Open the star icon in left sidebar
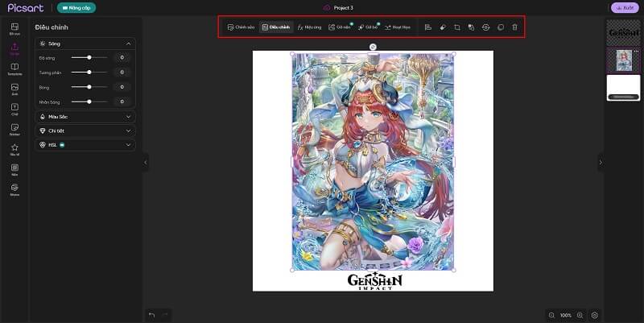 tap(14, 150)
